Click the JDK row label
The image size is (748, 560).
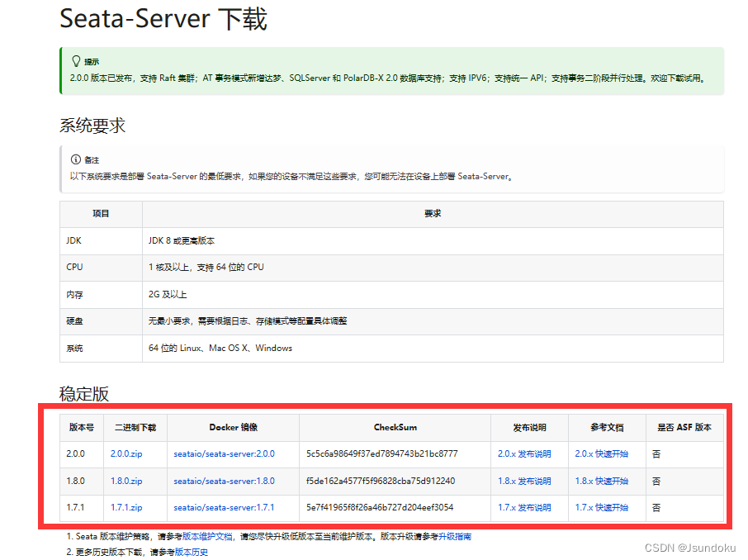(74, 240)
